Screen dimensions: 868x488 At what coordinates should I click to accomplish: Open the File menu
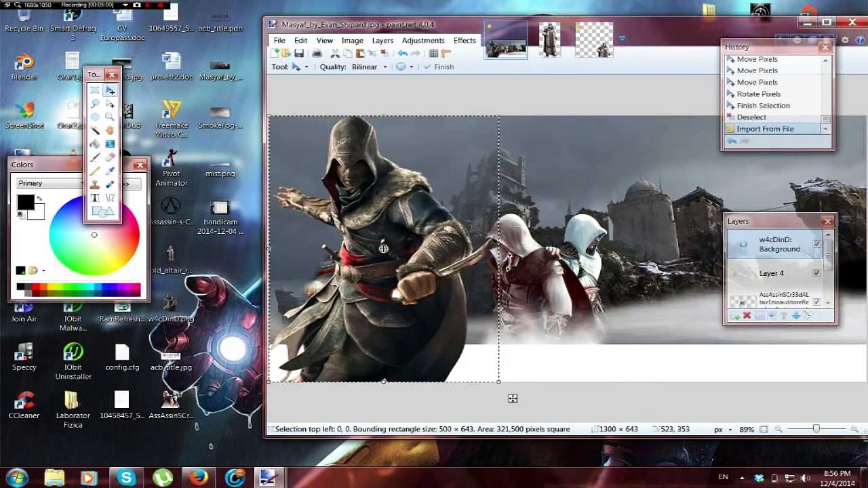279,41
